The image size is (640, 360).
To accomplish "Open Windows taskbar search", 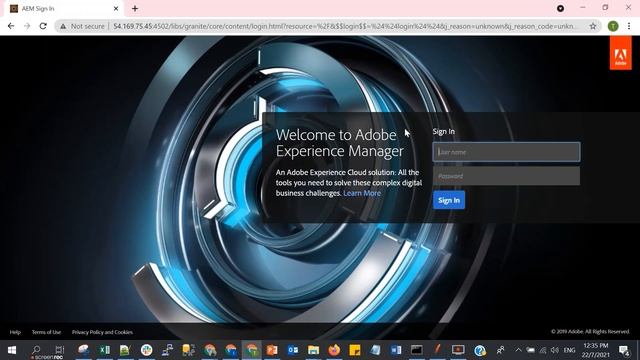I will pos(36,350).
